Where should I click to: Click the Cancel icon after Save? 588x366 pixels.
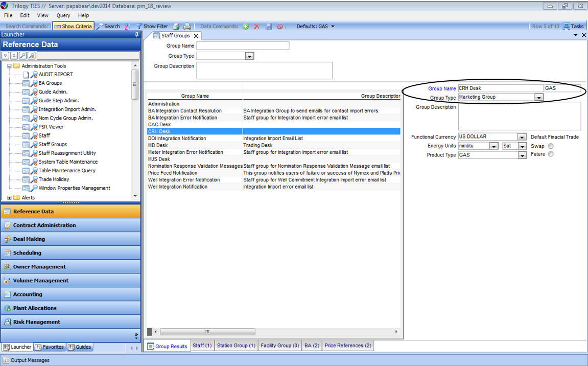coord(280,27)
